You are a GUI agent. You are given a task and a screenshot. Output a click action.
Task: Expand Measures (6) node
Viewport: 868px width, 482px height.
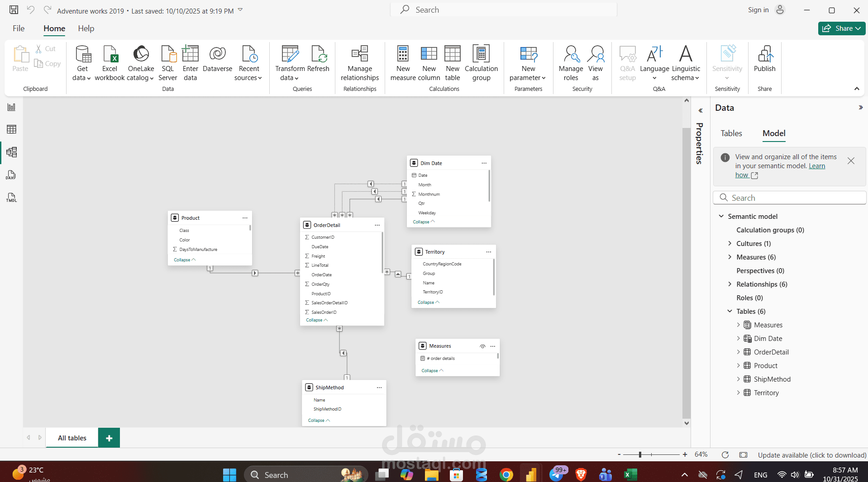(x=730, y=257)
